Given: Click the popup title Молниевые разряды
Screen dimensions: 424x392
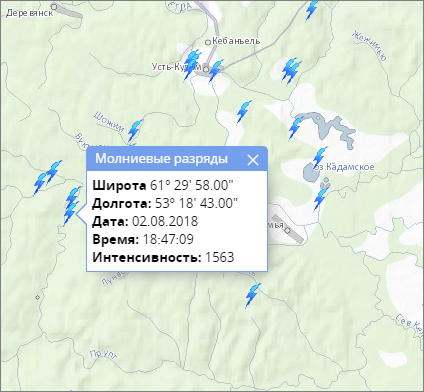Looking at the screenshot, I should click(x=162, y=159).
